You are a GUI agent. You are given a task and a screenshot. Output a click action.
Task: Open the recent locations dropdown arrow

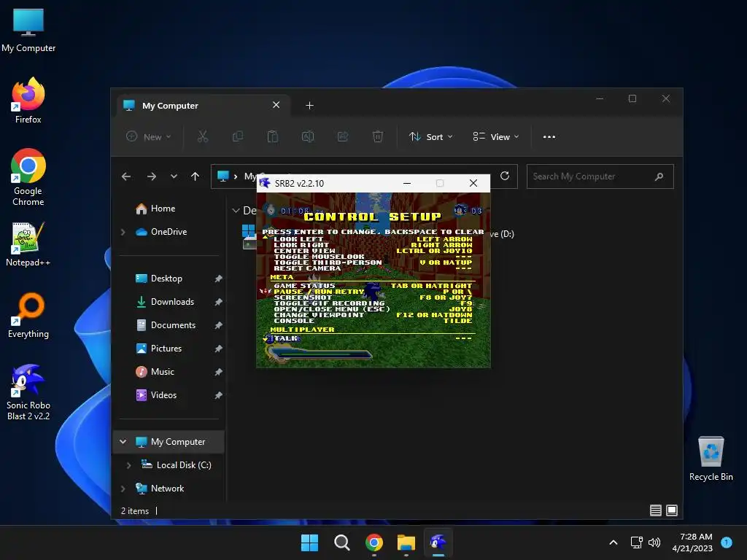tap(174, 176)
